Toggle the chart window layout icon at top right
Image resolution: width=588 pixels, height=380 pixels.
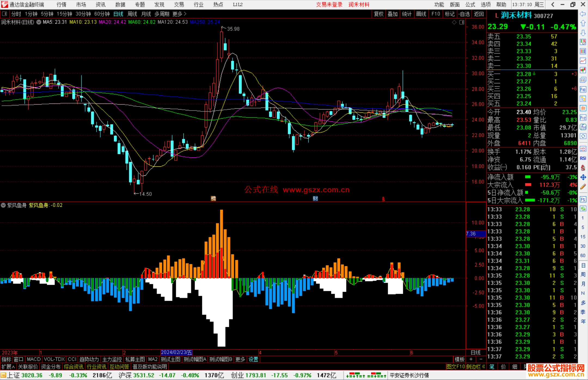pos(462,22)
